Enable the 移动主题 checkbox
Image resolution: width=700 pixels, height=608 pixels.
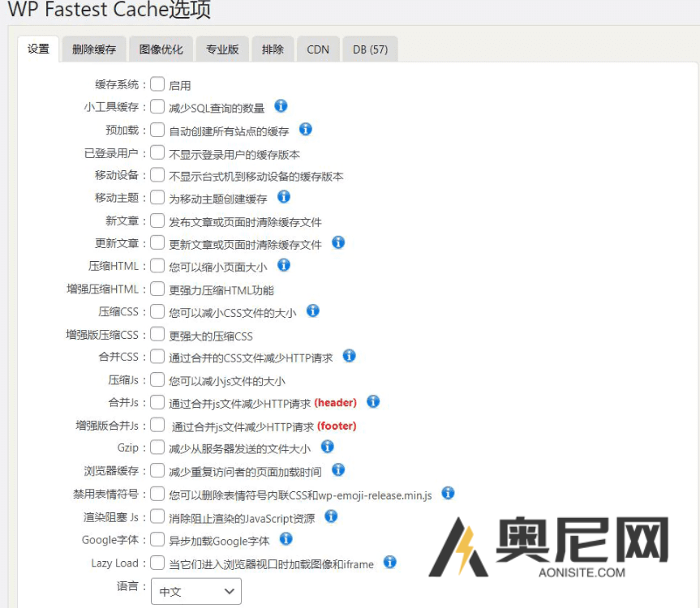(x=157, y=197)
